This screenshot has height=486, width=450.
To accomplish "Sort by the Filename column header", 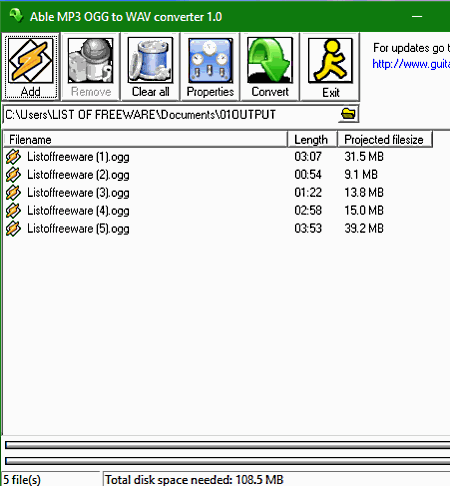I will tap(145, 139).
